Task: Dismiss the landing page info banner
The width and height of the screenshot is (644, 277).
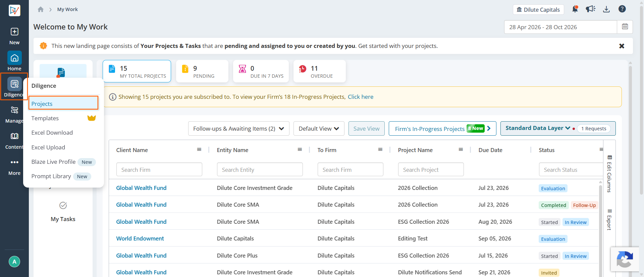Action: coord(622,46)
